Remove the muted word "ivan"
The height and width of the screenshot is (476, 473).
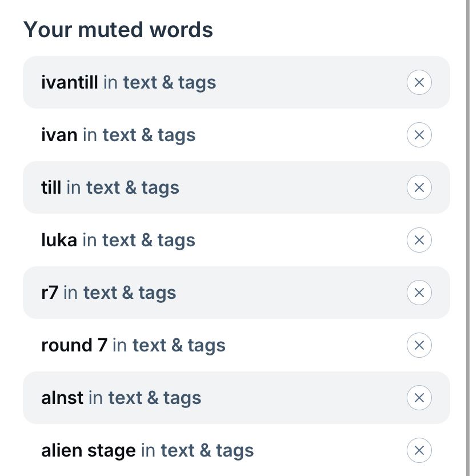point(419,135)
